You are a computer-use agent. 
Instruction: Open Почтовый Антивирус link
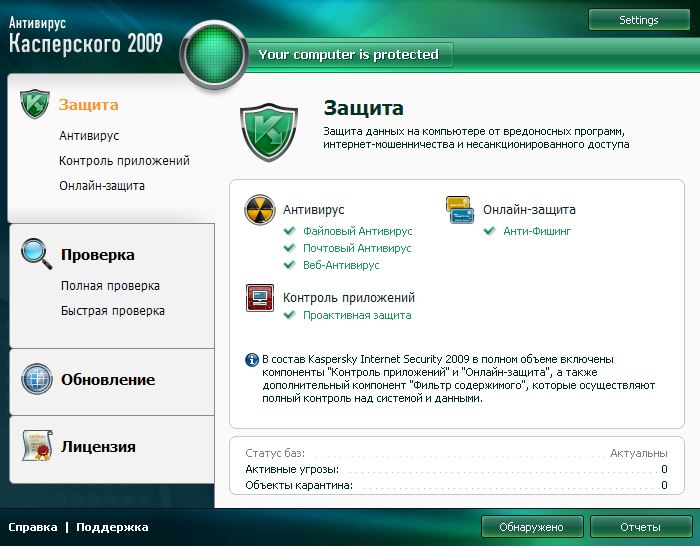(x=357, y=248)
